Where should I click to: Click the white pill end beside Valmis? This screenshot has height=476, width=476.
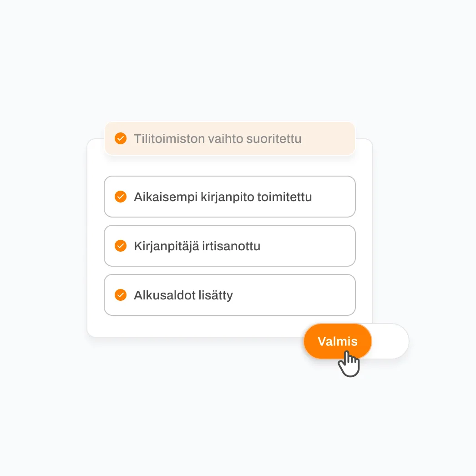pos(390,341)
